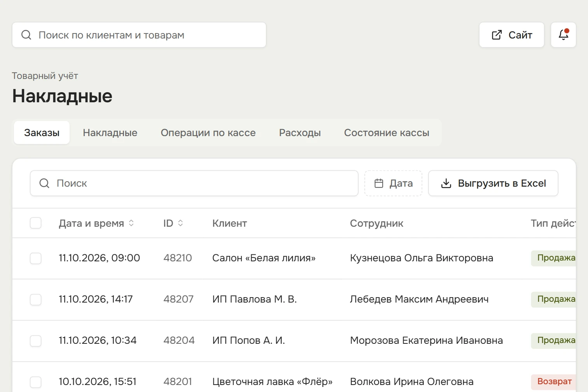
Task: Click the date 11.10.2026, 14:17
Action: coord(96,299)
